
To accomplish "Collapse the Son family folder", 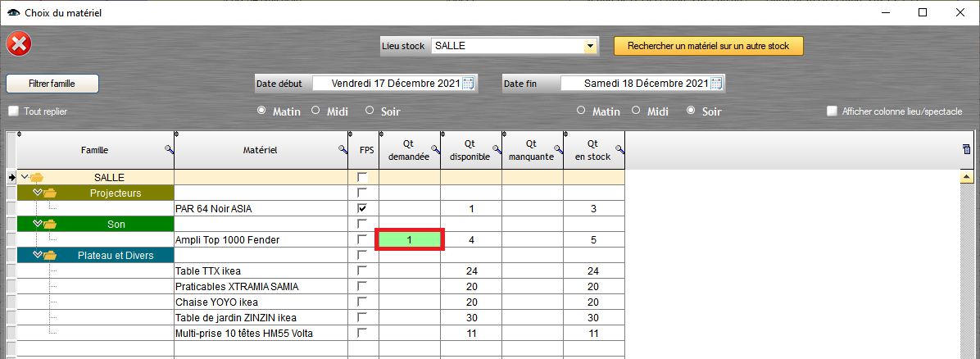I will [x=37, y=224].
